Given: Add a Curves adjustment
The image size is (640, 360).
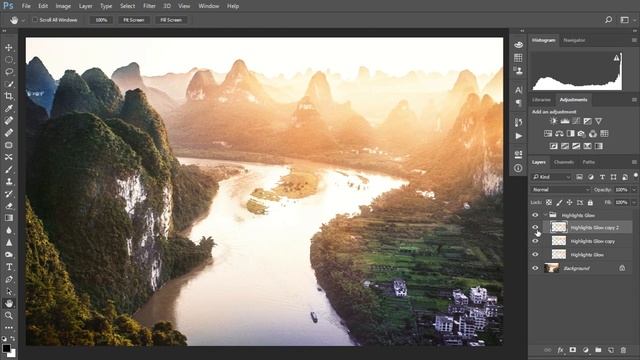Looking at the screenshot, I should [x=576, y=121].
